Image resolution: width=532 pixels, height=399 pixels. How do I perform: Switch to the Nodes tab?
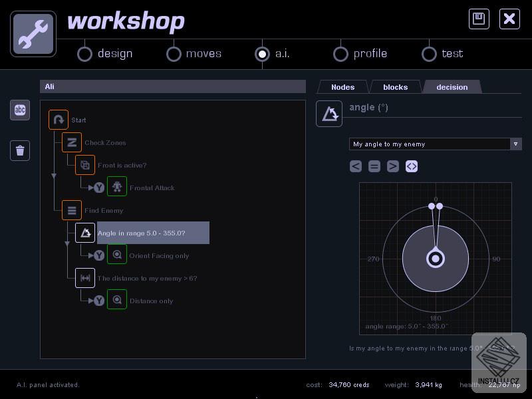click(342, 87)
